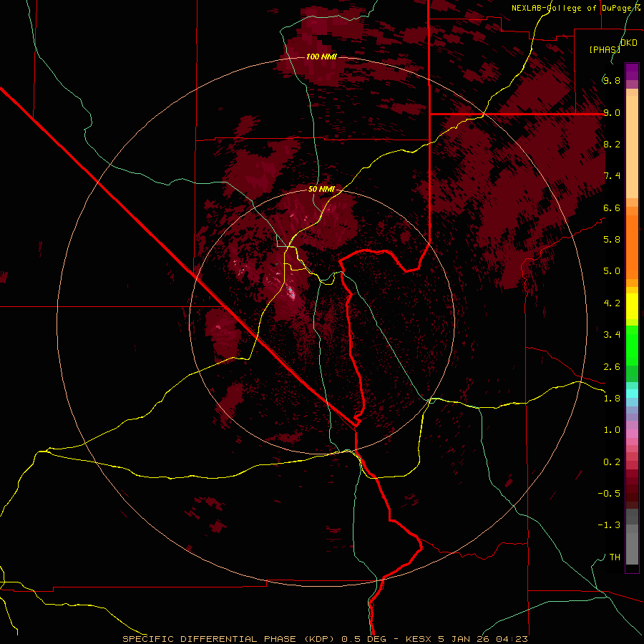Click the bright green segment of the color bar

tap(632, 349)
